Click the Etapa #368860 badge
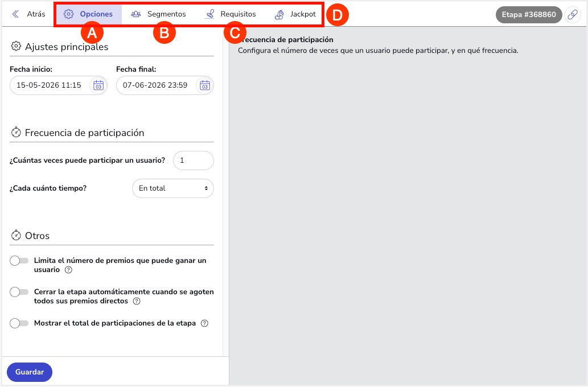 tap(529, 15)
